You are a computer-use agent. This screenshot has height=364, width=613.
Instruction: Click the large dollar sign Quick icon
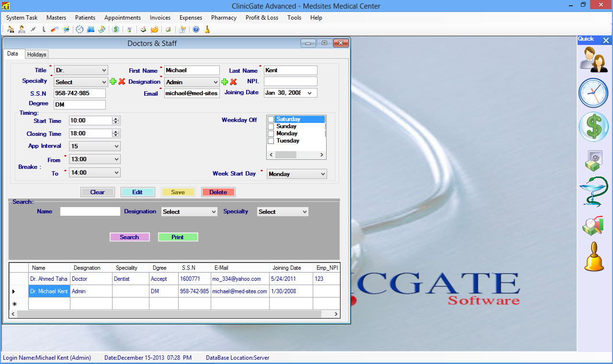click(x=593, y=127)
